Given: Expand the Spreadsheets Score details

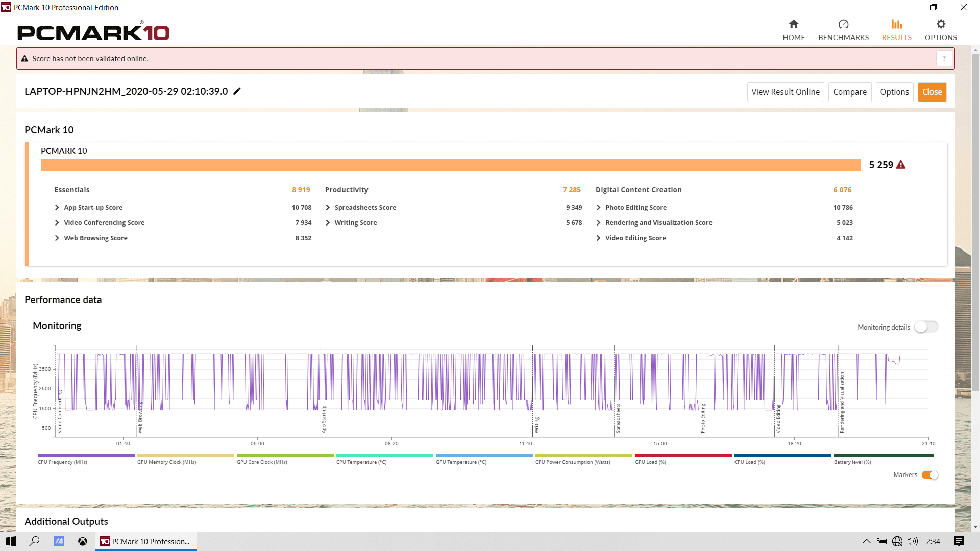Looking at the screenshot, I should pyautogui.click(x=329, y=207).
